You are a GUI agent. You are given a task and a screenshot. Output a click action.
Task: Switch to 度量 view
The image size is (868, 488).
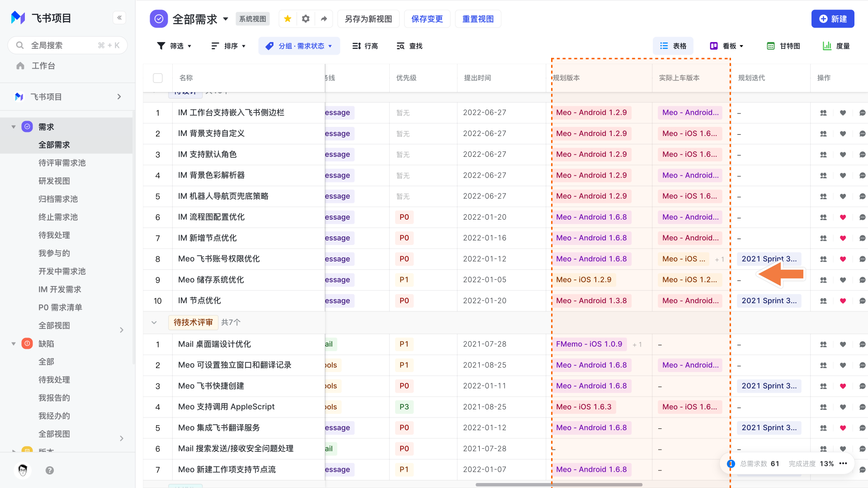point(836,46)
